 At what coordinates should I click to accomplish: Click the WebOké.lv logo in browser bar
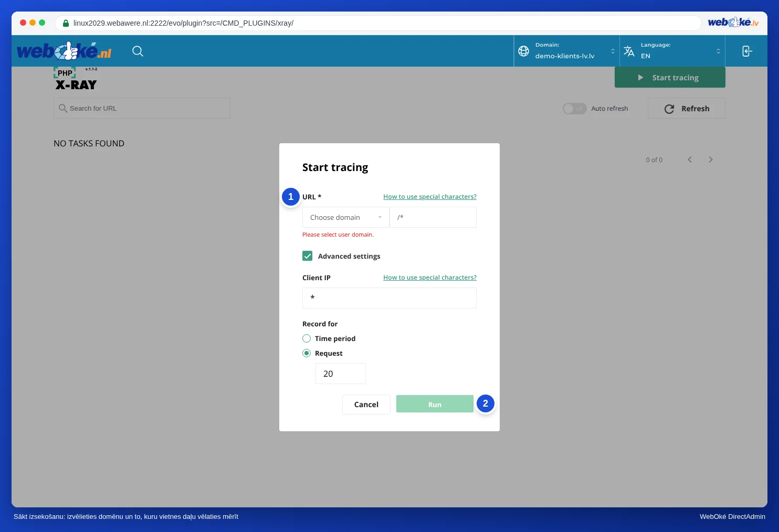click(733, 23)
